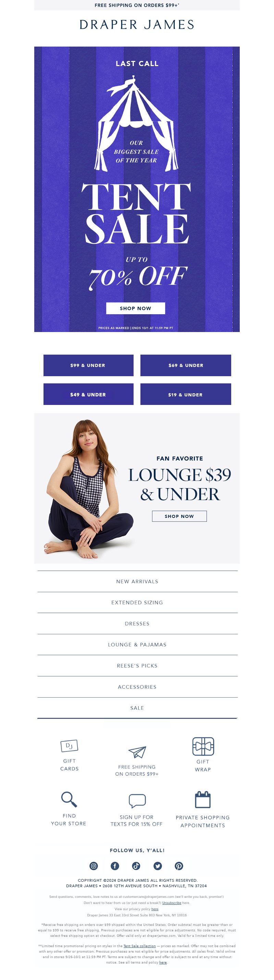Open the Pinterest social icon
274x980 pixels.
tap(179, 866)
